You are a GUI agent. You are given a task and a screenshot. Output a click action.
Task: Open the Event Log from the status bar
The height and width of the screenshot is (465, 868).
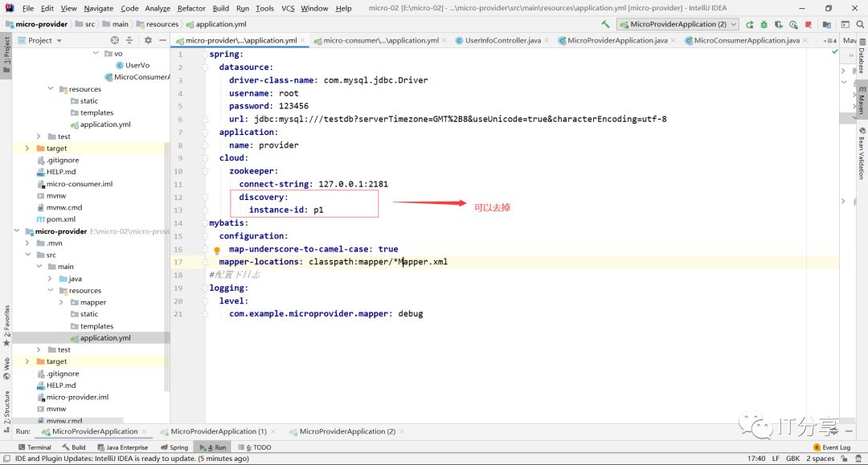[832, 447]
